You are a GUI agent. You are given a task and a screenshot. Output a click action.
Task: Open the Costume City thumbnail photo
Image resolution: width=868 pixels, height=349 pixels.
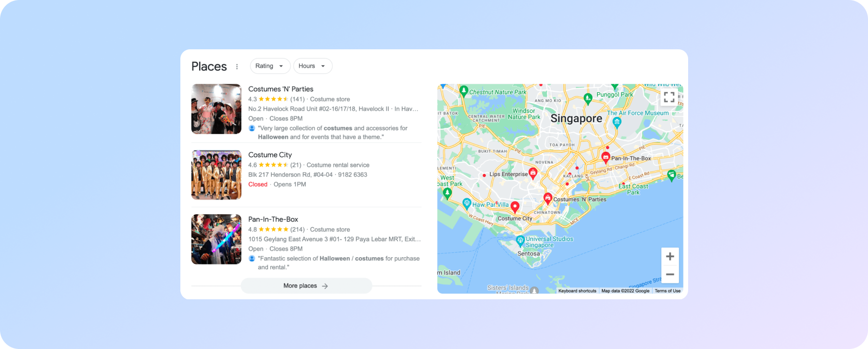(216, 175)
